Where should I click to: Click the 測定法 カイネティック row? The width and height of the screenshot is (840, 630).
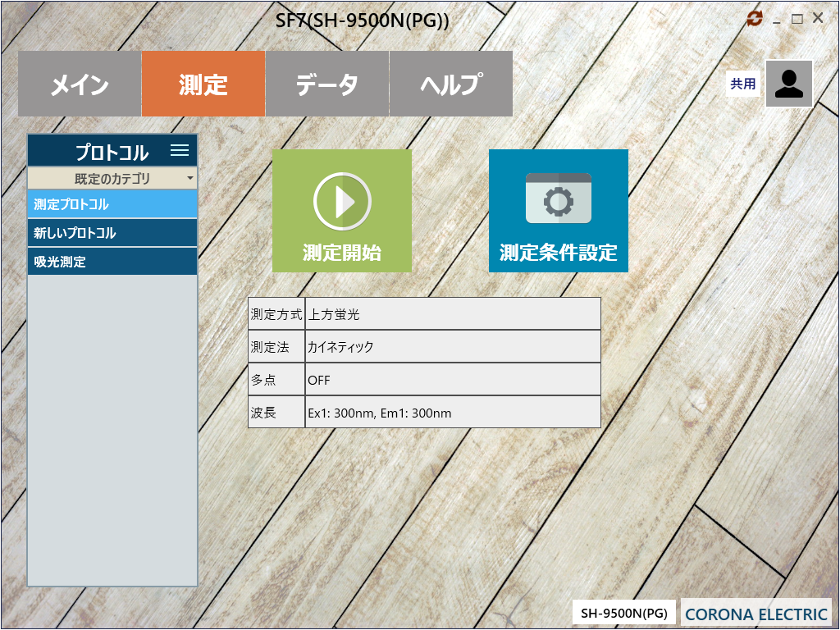[424, 347]
